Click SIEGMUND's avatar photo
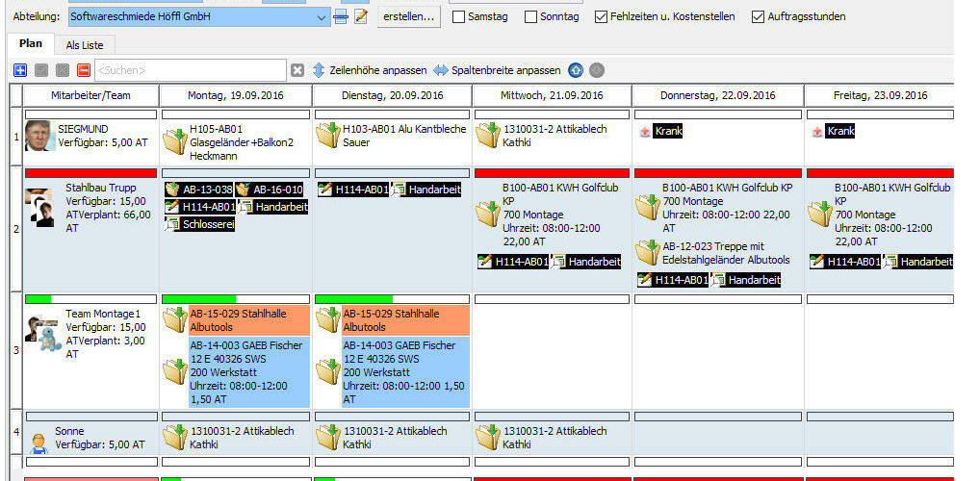Image resolution: width=980 pixels, height=481 pixels. tap(40, 137)
